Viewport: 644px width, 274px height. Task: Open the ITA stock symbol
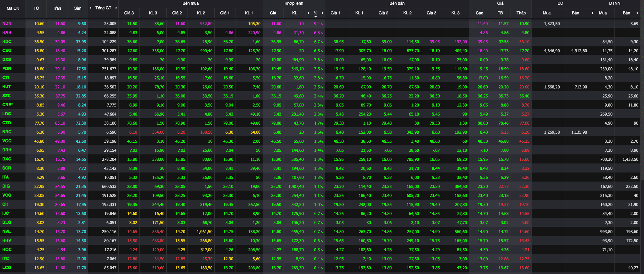point(6,177)
